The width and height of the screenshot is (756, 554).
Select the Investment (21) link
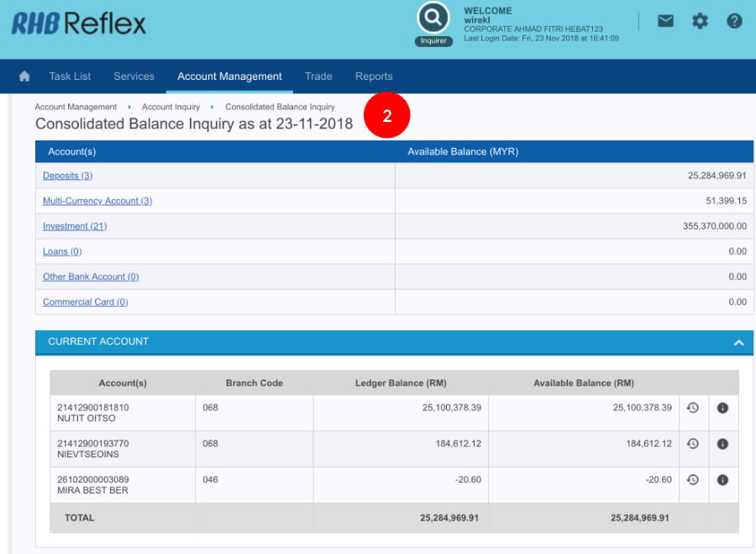75,226
